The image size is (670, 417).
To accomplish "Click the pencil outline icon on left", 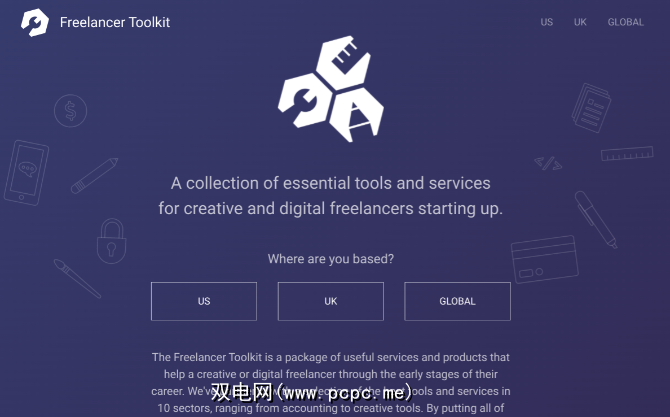I will [94, 176].
